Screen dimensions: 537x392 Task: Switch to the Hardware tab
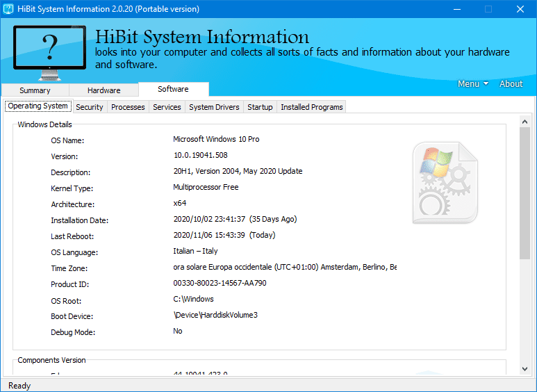pos(104,90)
